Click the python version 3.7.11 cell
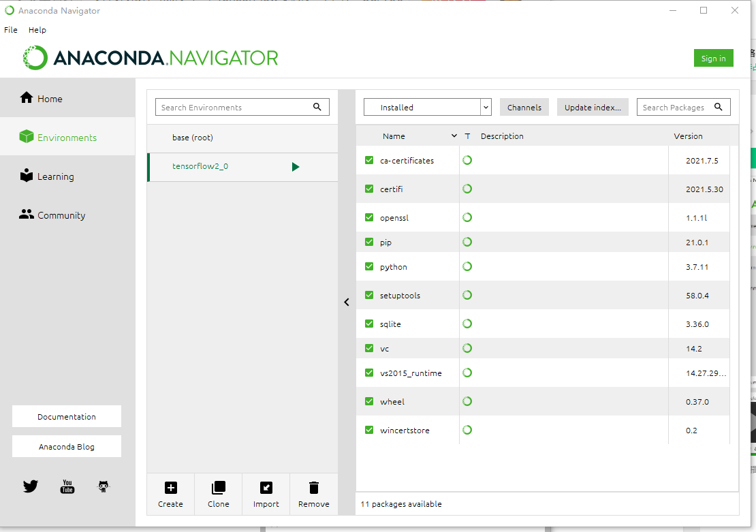 697,267
